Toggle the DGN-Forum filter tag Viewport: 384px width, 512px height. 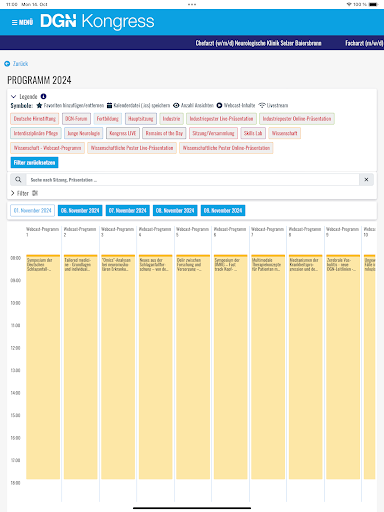click(76, 119)
